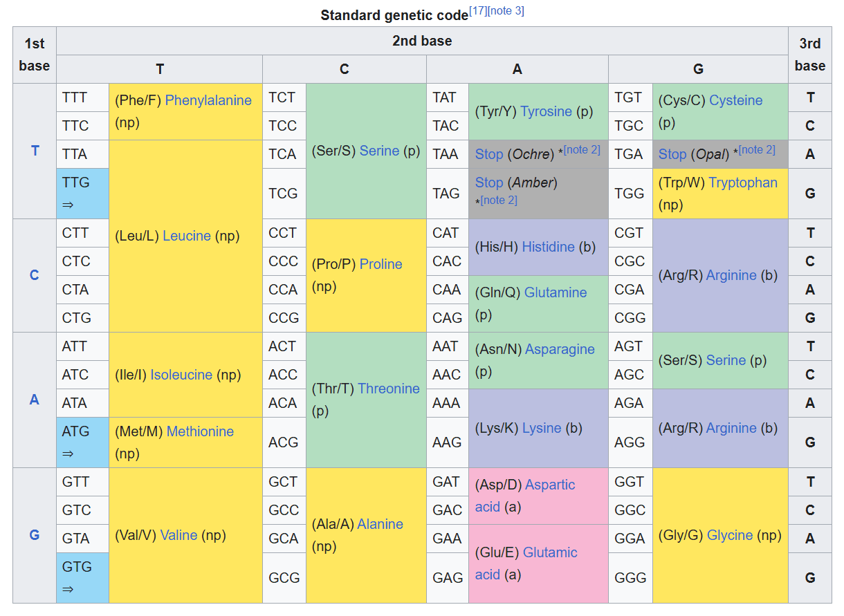The width and height of the screenshot is (844, 616).
Task: Click the Leucine amino acid link
Action: (x=187, y=236)
